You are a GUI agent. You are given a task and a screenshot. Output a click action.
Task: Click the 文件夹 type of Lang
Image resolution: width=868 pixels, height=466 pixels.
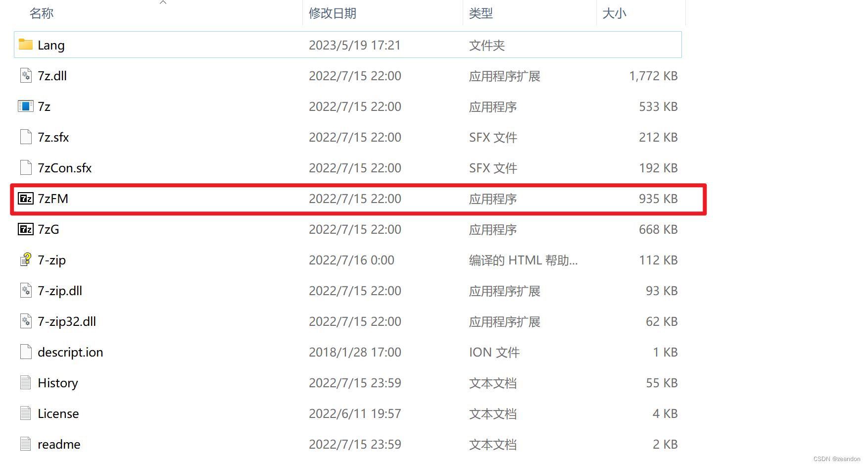pyautogui.click(x=487, y=46)
